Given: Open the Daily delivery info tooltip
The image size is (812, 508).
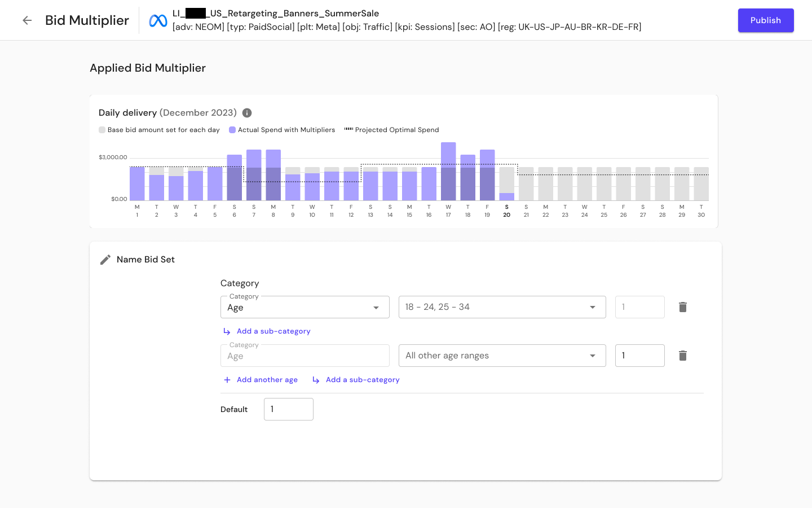Looking at the screenshot, I should point(246,113).
